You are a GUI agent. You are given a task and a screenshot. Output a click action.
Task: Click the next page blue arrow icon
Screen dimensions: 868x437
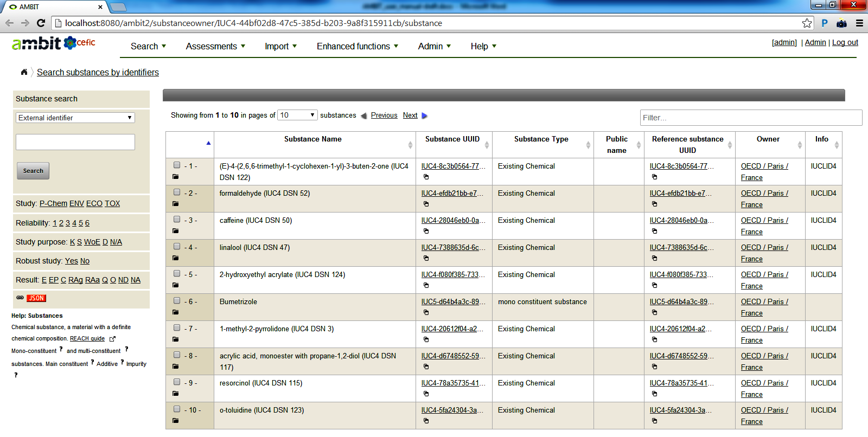pos(425,115)
